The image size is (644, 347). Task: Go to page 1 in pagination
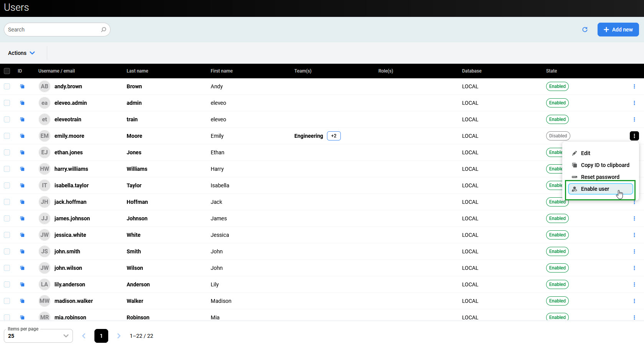click(x=101, y=336)
